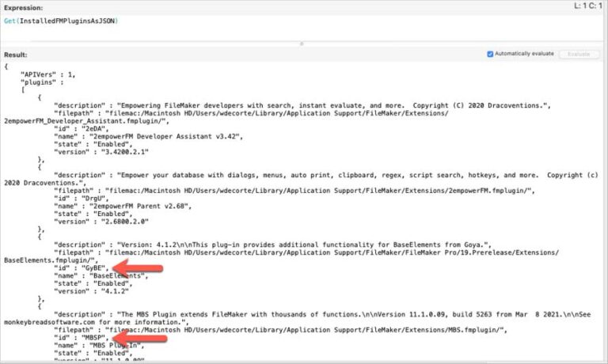The image size is (608, 364).
Task: Click the Expression: label
Action: click(23, 8)
